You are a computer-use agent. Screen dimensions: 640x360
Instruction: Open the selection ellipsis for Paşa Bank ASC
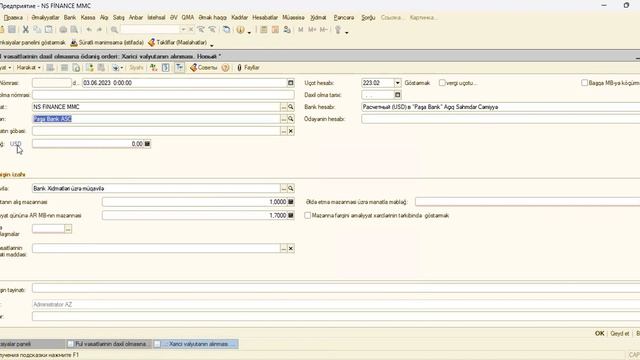(284, 119)
